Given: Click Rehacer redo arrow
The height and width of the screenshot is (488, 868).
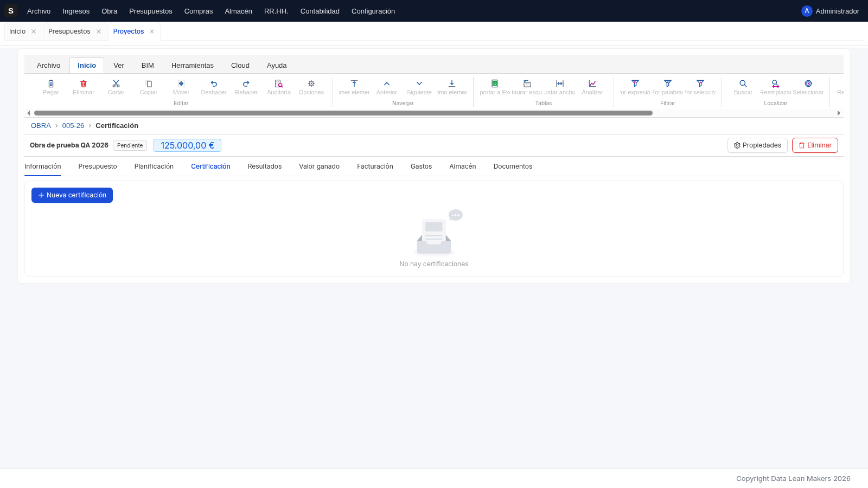Looking at the screenshot, I should [x=246, y=84].
